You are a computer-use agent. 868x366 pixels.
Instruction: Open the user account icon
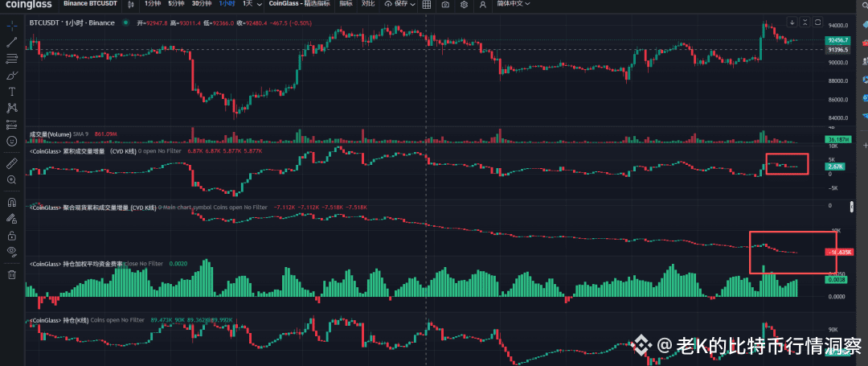coord(483,4)
